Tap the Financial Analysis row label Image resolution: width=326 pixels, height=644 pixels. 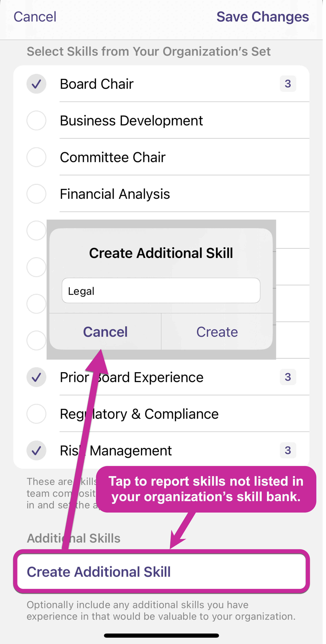click(x=115, y=194)
